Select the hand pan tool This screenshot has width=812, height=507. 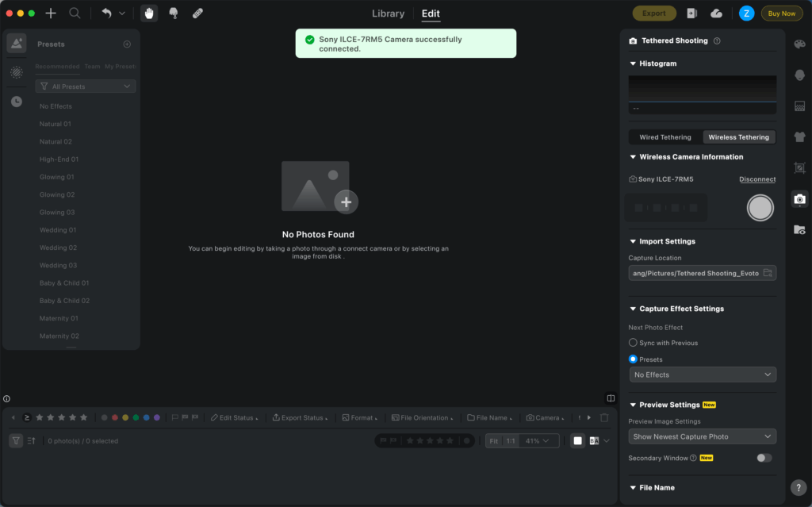(x=149, y=13)
